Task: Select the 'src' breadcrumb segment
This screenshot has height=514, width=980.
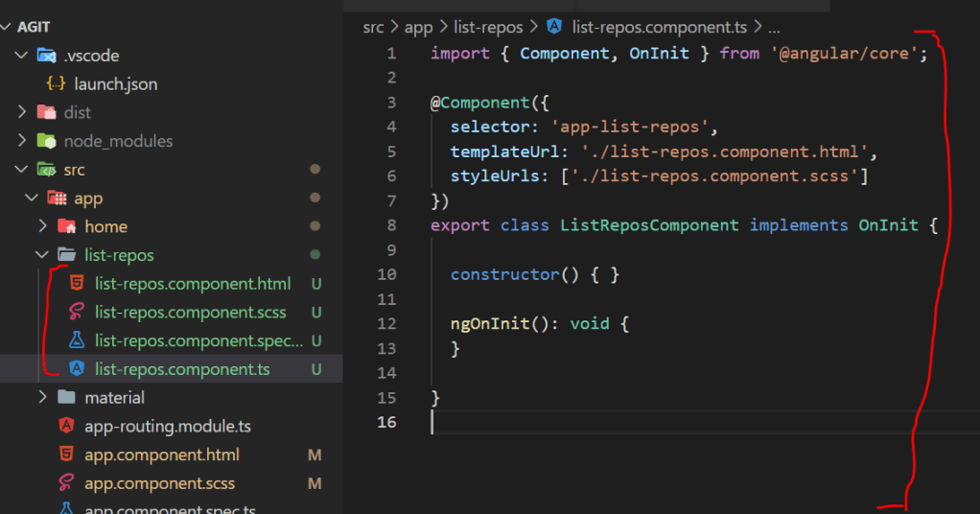Action: [373, 28]
